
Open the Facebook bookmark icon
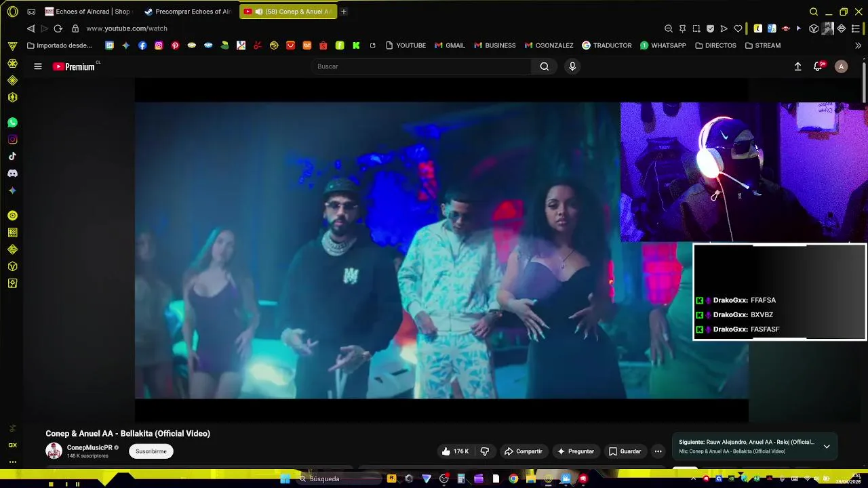142,45
